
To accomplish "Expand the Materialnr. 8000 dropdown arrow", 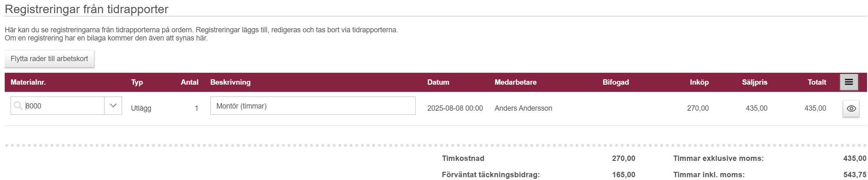I will click(x=113, y=106).
